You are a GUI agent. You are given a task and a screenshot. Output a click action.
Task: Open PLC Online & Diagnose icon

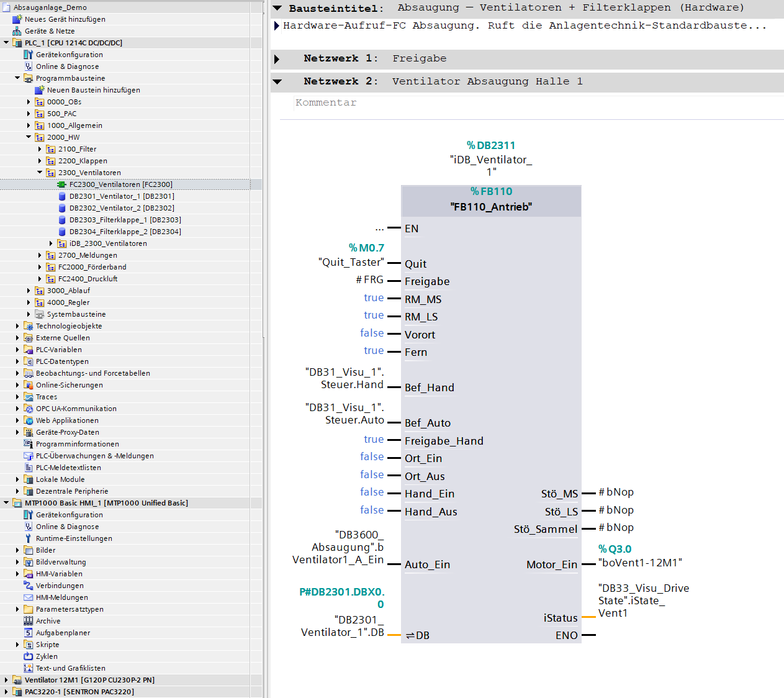coord(28,66)
